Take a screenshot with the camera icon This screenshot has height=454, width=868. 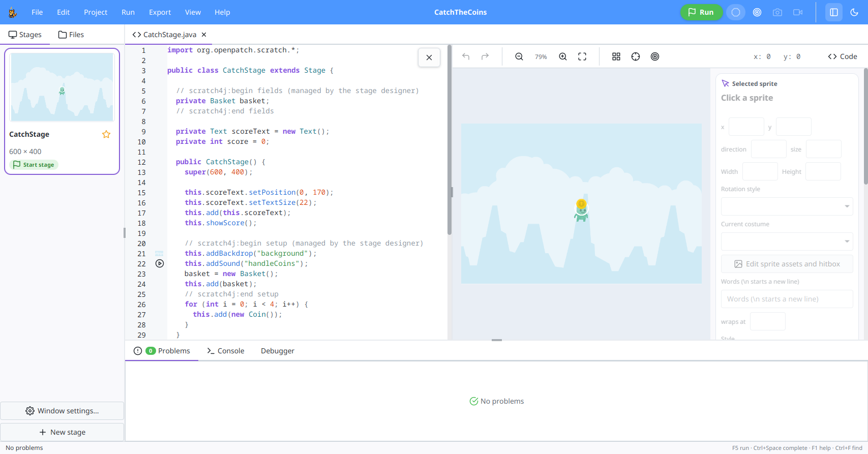pos(777,12)
